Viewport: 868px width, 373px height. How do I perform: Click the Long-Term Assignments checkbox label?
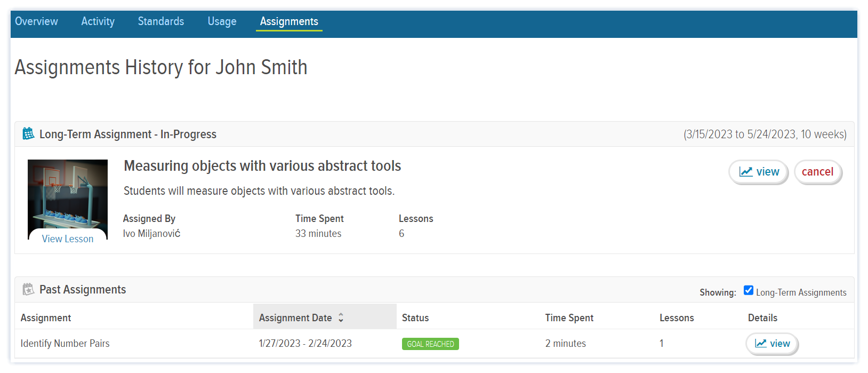[801, 292]
